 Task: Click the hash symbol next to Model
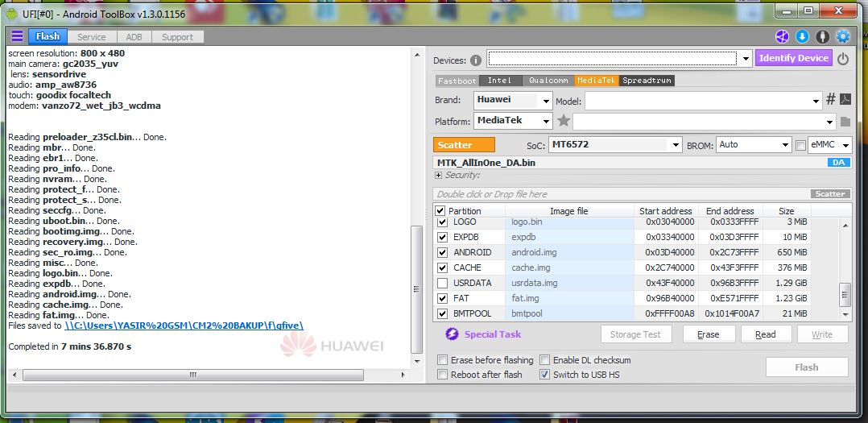[x=830, y=100]
